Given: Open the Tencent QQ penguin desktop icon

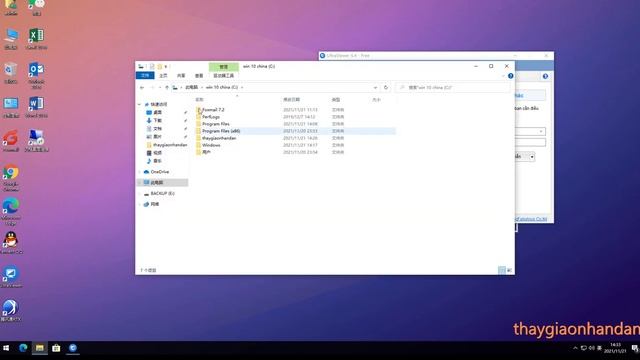Looking at the screenshot, I should [11, 242].
